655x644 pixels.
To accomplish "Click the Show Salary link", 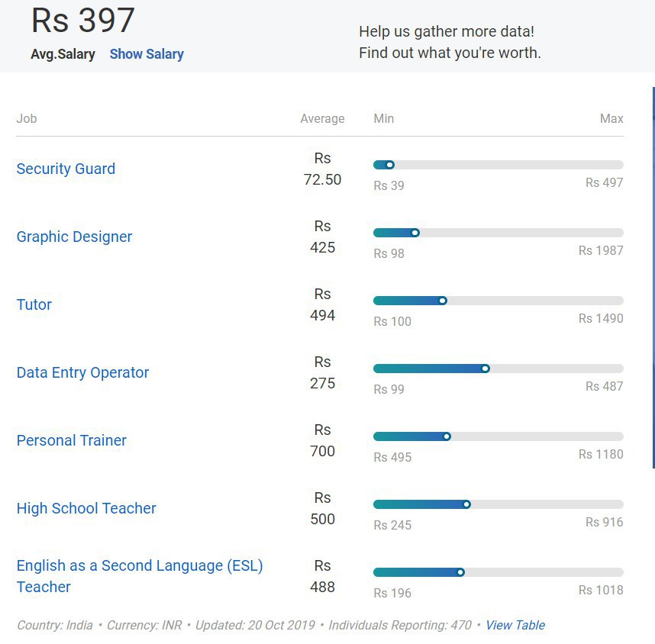I will tap(147, 54).
